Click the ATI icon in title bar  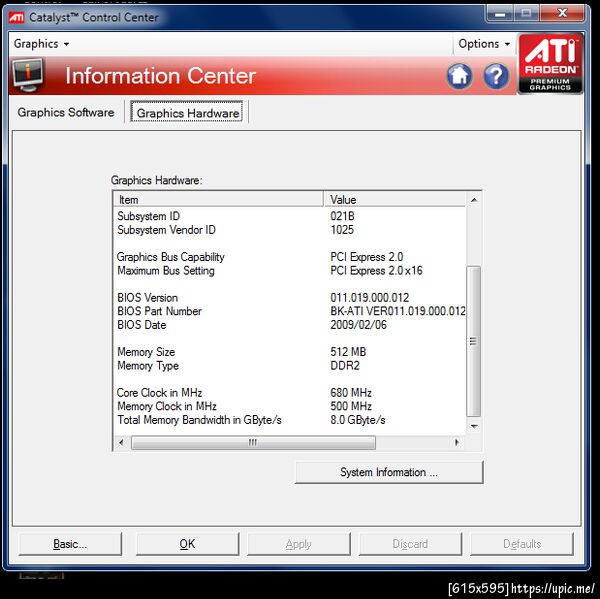(16, 17)
